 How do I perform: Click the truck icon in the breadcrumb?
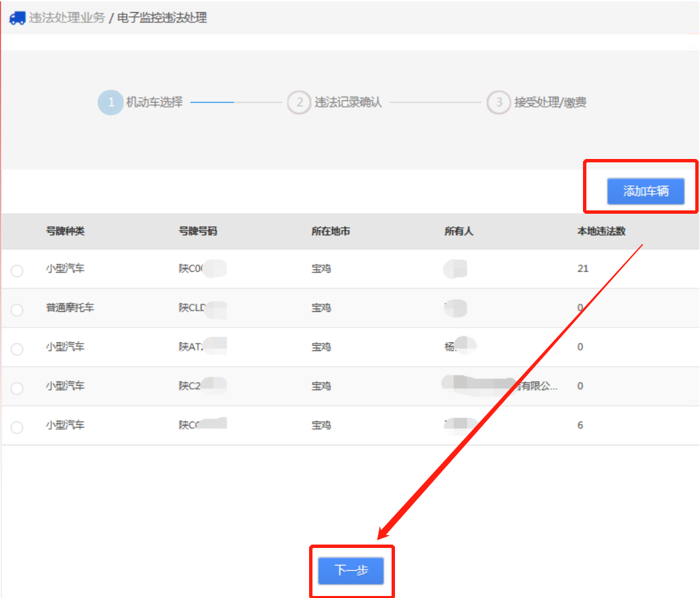(x=18, y=18)
